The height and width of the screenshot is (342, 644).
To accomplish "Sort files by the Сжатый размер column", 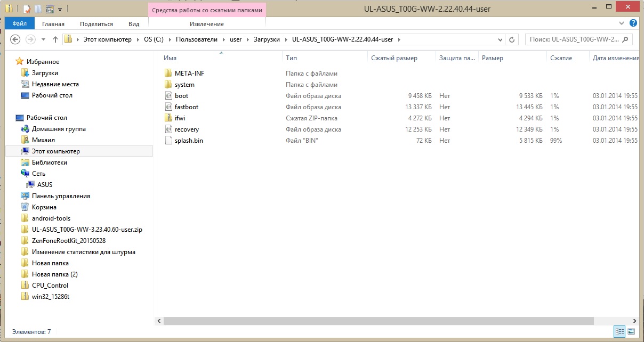I will [394, 58].
